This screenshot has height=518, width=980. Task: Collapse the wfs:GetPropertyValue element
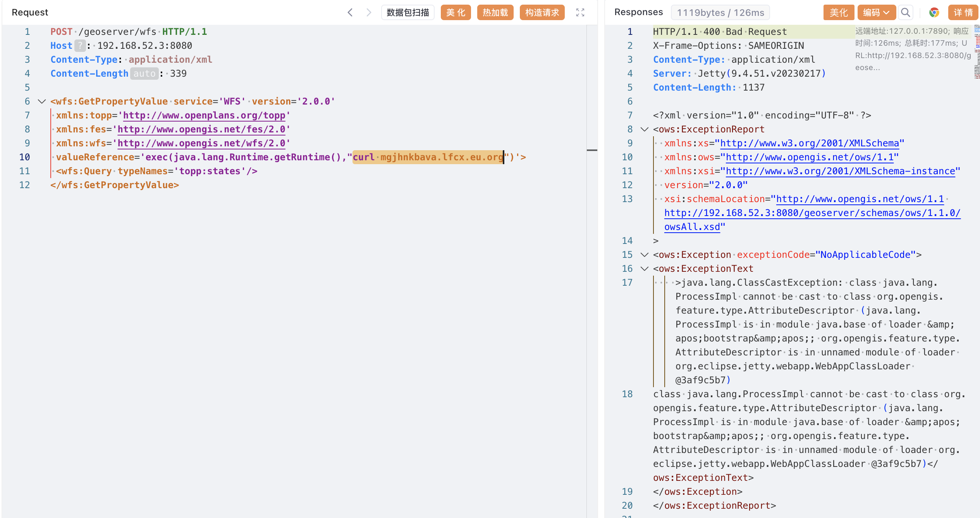41,101
